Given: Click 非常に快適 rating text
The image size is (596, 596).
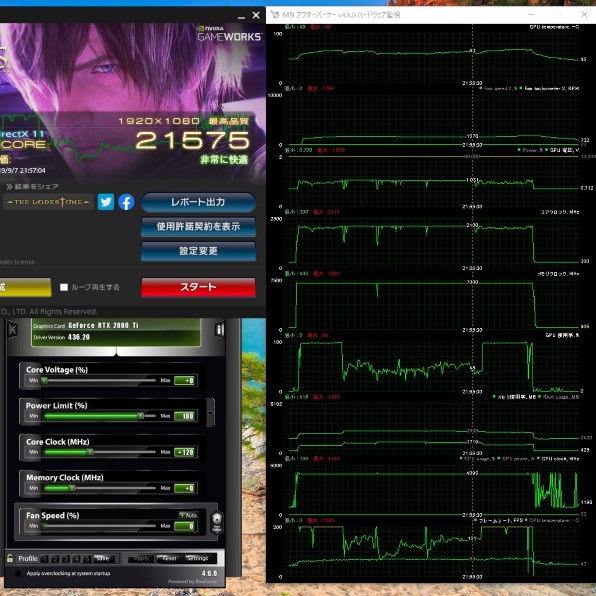Looking at the screenshot, I should 224,159.
